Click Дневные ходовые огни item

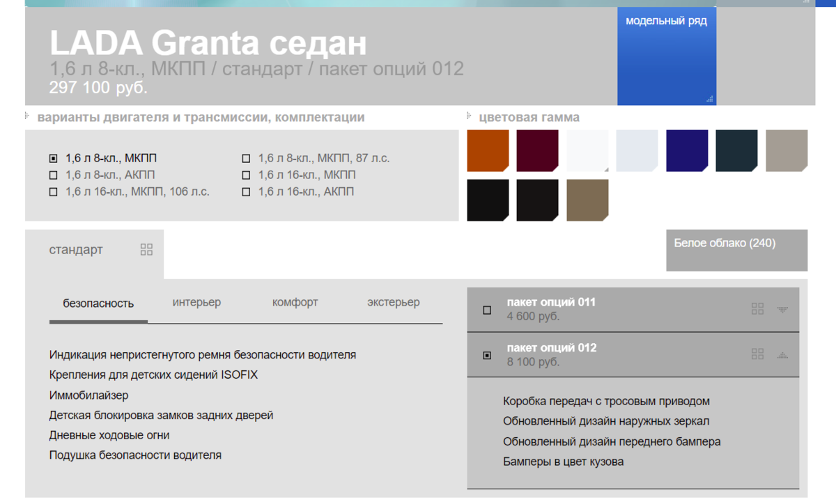click(x=109, y=435)
